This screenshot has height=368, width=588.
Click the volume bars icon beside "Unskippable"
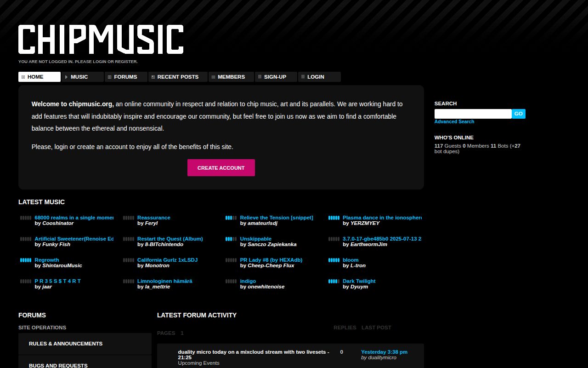pyautogui.click(x=231, y=239)
